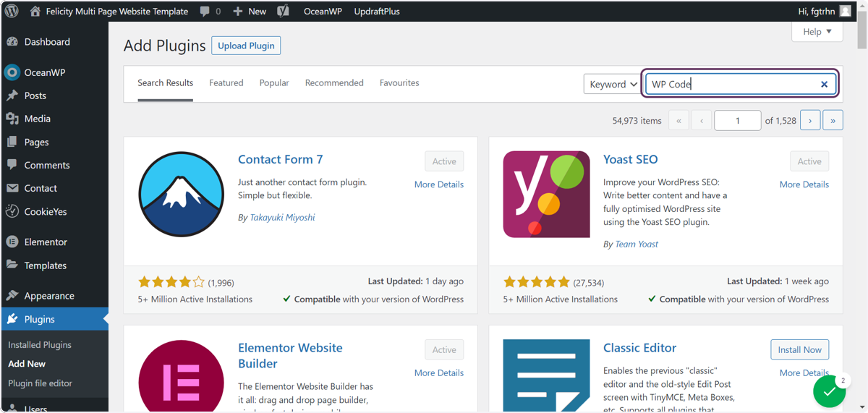The image size is (868, 413).
Task: Go to next results page
Action: [x=810, y=121]
